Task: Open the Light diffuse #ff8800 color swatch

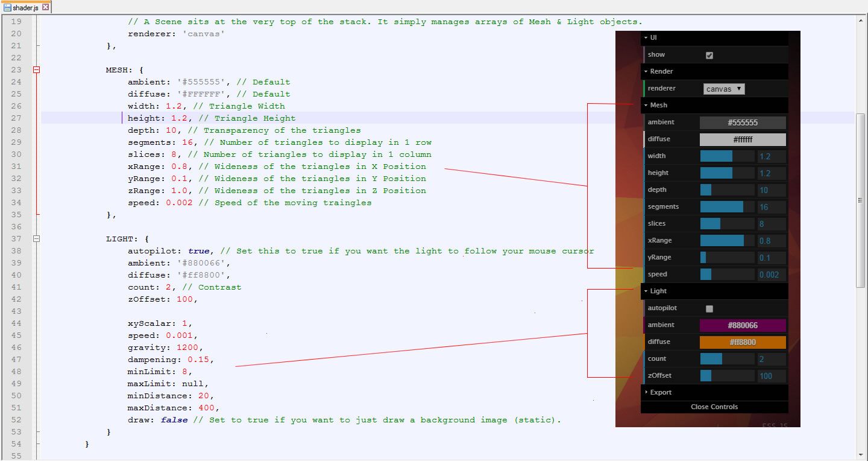Action: 743,342
